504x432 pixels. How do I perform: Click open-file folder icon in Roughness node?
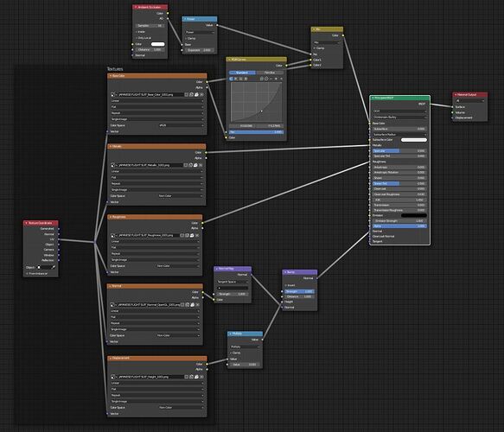click(192, 235)
